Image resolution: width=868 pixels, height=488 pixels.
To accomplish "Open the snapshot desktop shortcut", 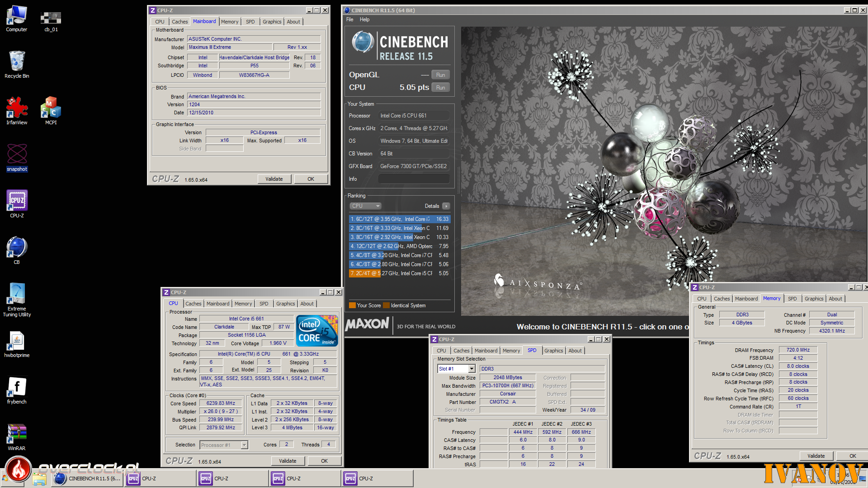I will [17, 157].
